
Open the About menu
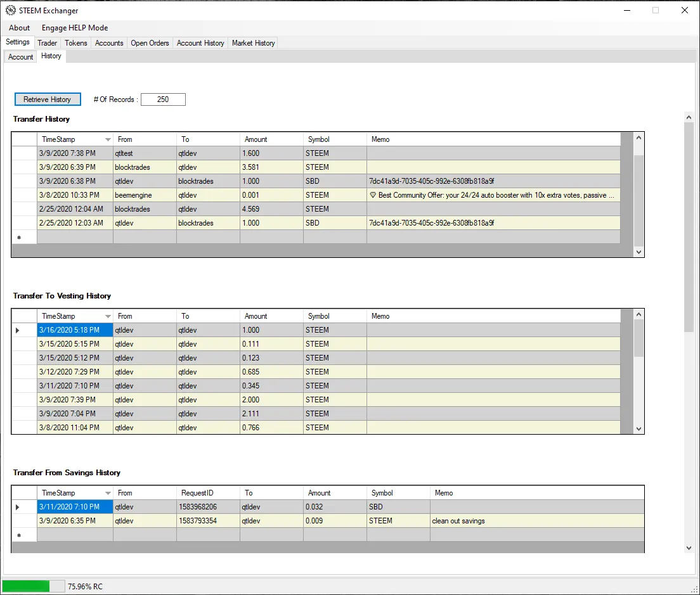coord(19,28)
